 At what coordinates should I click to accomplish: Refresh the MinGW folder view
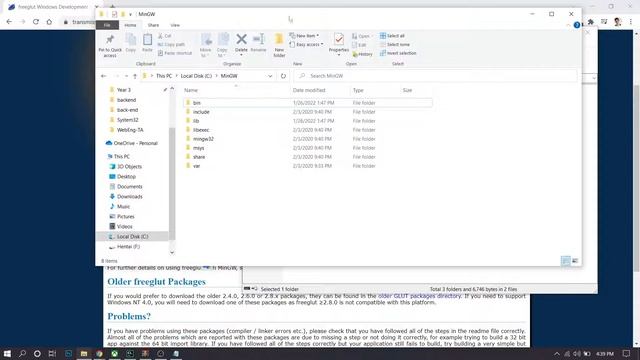(x=283, y=76)
